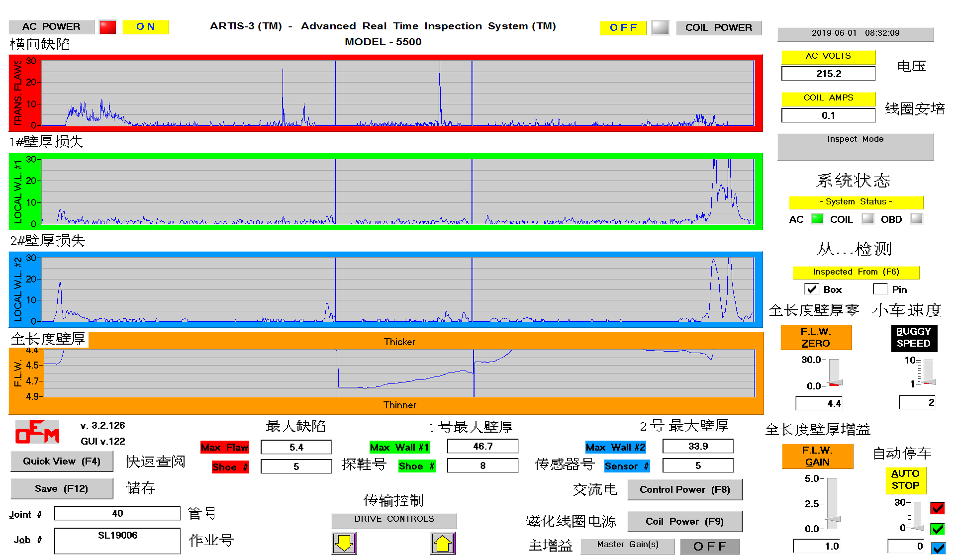The width and height of the screenshot is (955, 560).
Task: Click the F.L.W. Gain value 1.0 field
Action: pos(817,546)
